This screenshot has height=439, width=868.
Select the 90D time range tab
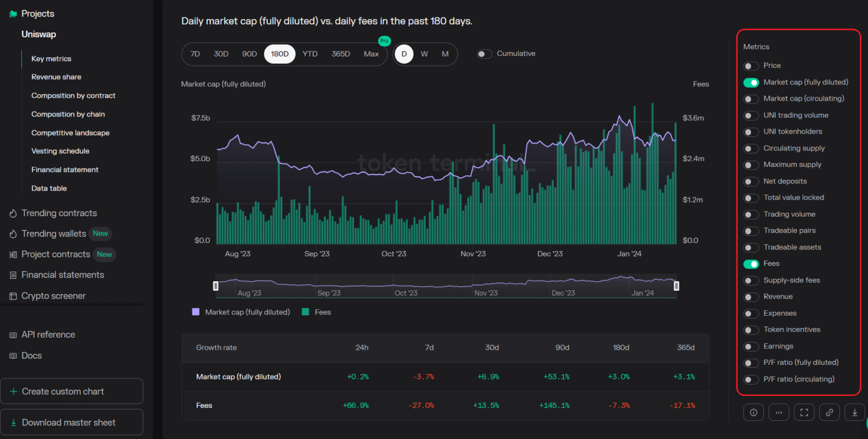coord(249,54)
